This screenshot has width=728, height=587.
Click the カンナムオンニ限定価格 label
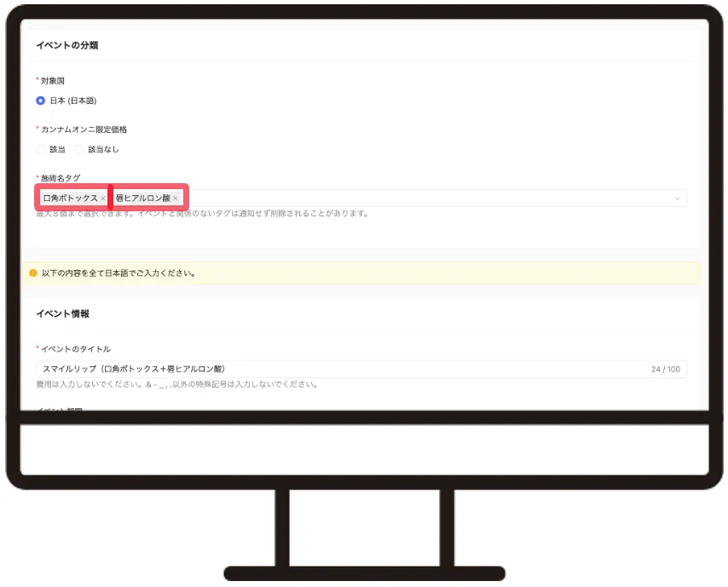pyautogui.click(x=84, y=129)
